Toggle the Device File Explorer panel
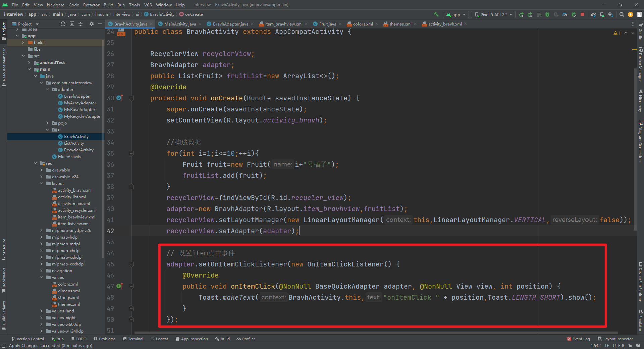 640,282
